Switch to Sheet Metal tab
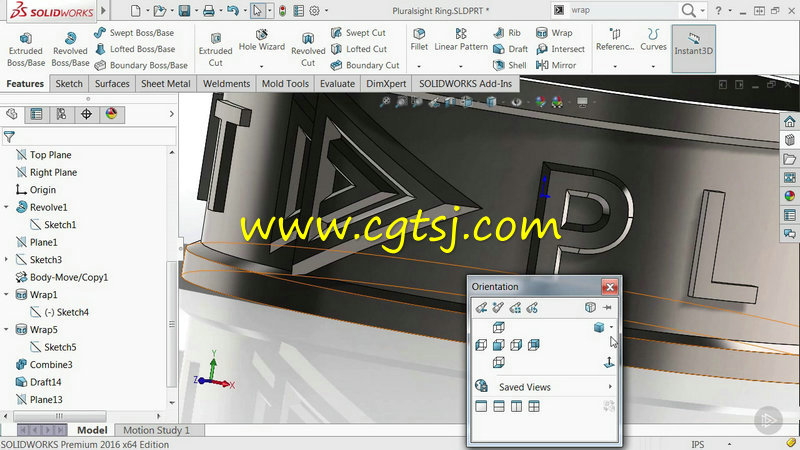This screenshot has width=800, height=450. pyautogui.click(x=165, y=84)
